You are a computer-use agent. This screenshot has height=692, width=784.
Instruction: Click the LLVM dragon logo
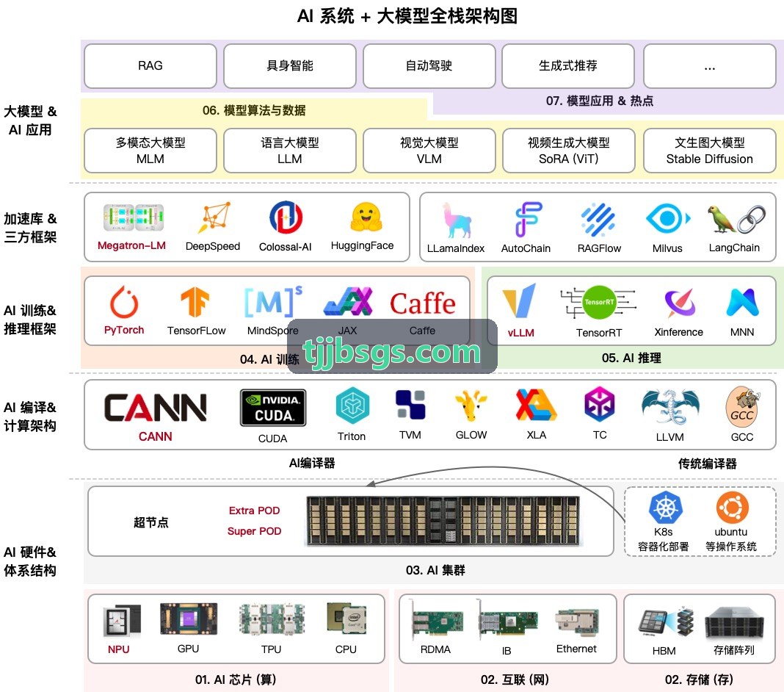pos(670,407)
